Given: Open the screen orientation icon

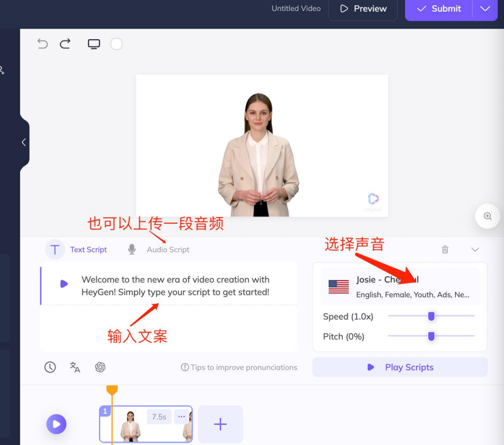Looking at the screenshot, I should 93,43.
